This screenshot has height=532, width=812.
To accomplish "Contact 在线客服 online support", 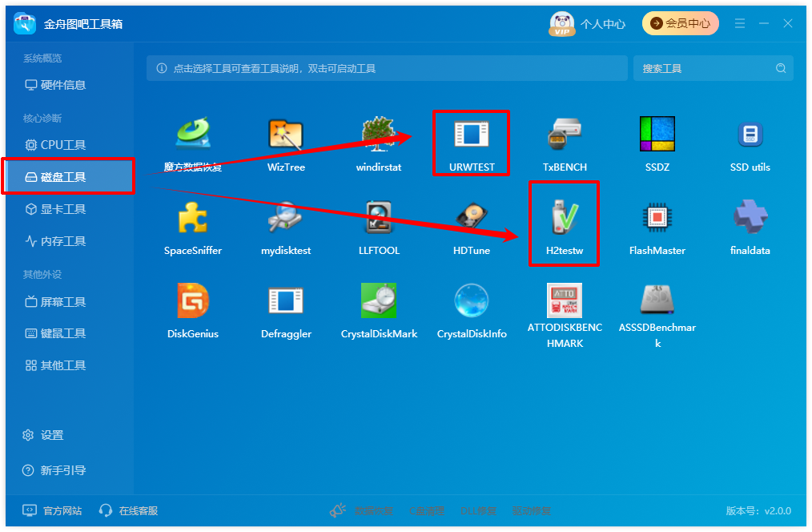I will tap(129, 510).
